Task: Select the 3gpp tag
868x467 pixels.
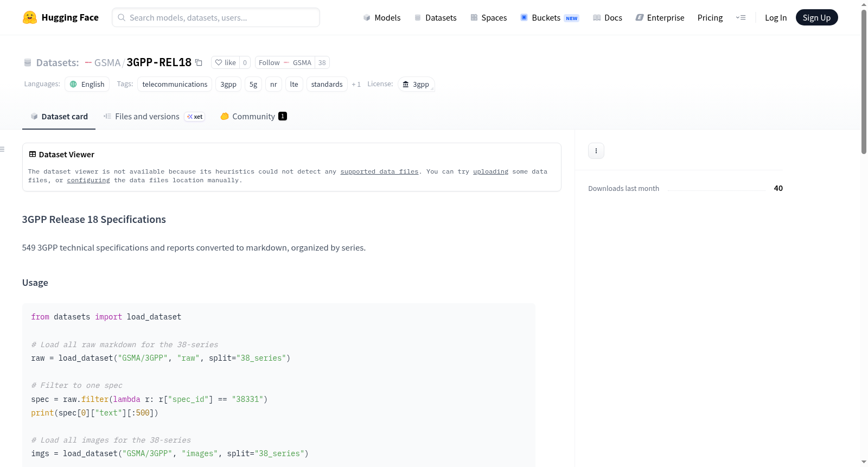Action: [228, 84]
